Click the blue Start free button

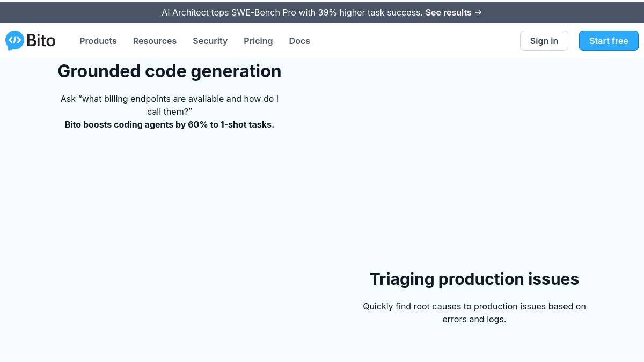tap(608, 41)
